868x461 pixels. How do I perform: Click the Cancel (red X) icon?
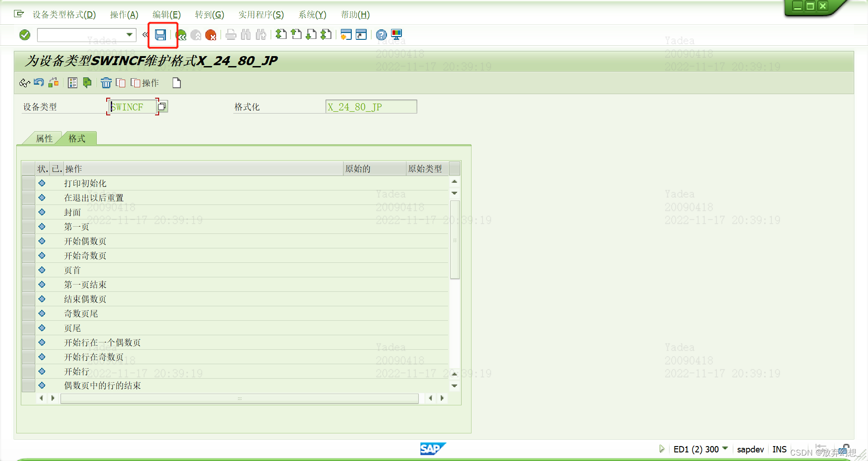click(211, 35)
